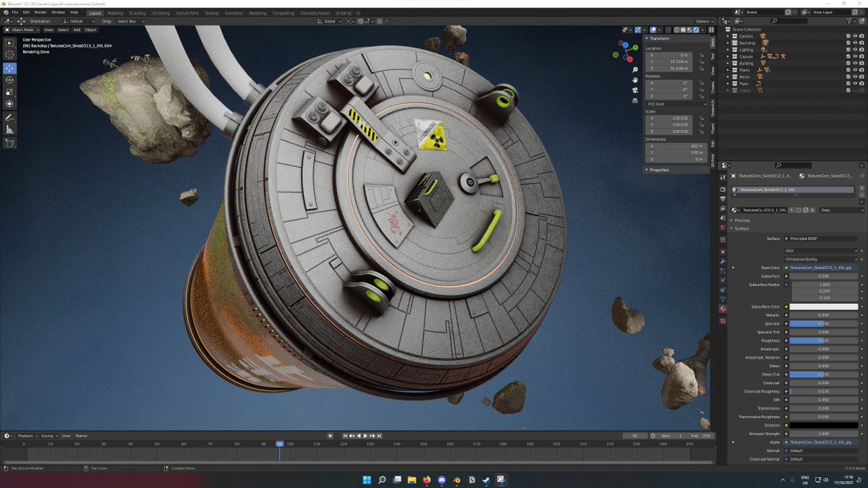Screen dimensions: 868x488
Task: Expand Pipes collection in outliner
Action: (729, 84)
